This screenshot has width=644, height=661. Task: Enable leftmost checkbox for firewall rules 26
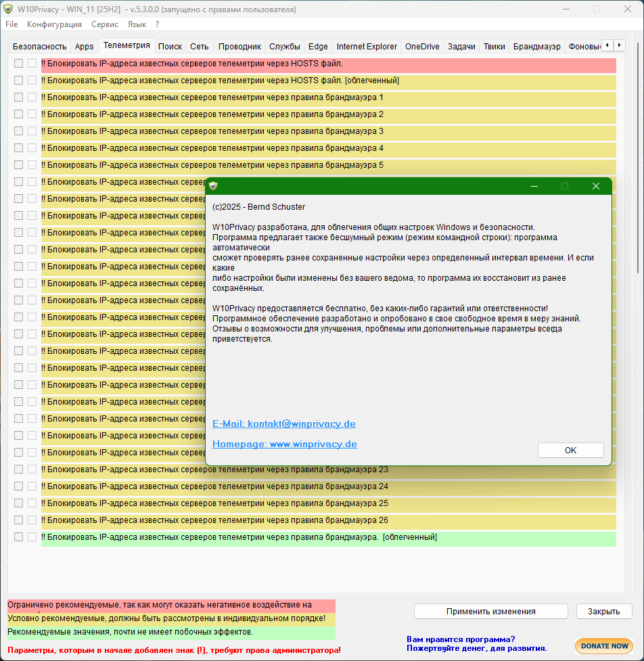pyautogui.click(x=19, y=520)
